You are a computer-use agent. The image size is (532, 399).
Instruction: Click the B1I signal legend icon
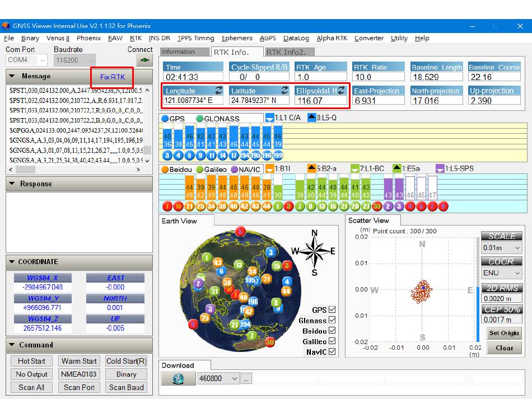pyautogui.click(x=269, y=168)
